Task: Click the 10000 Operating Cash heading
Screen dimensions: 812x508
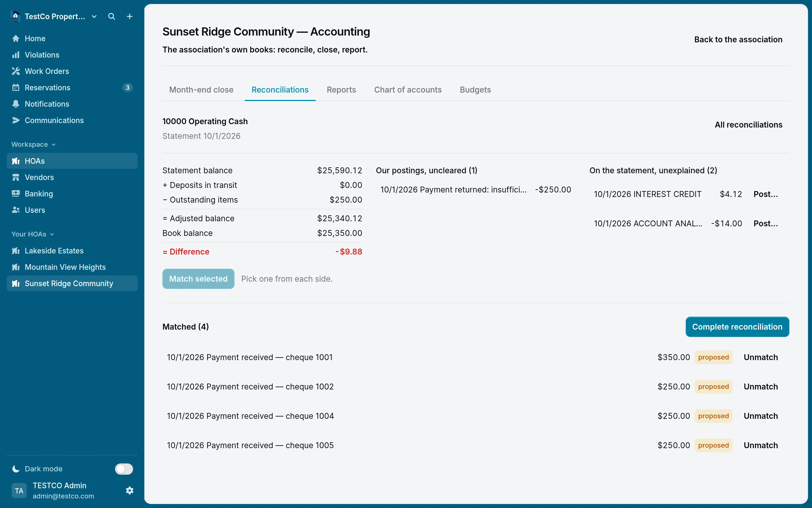Action: (205, 121)
